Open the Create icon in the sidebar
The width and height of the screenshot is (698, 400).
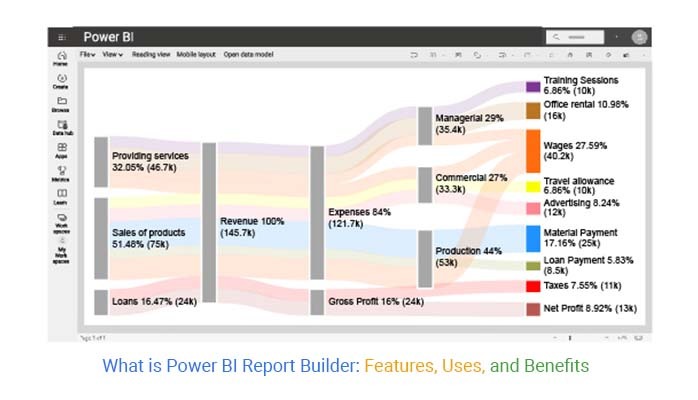[61, 81]
